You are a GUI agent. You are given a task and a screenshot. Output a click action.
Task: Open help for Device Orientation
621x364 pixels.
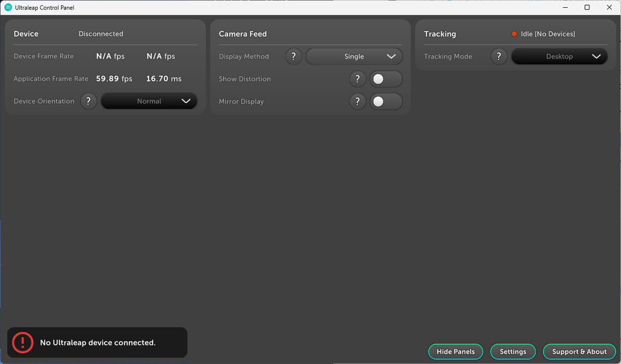pos(88,101)
